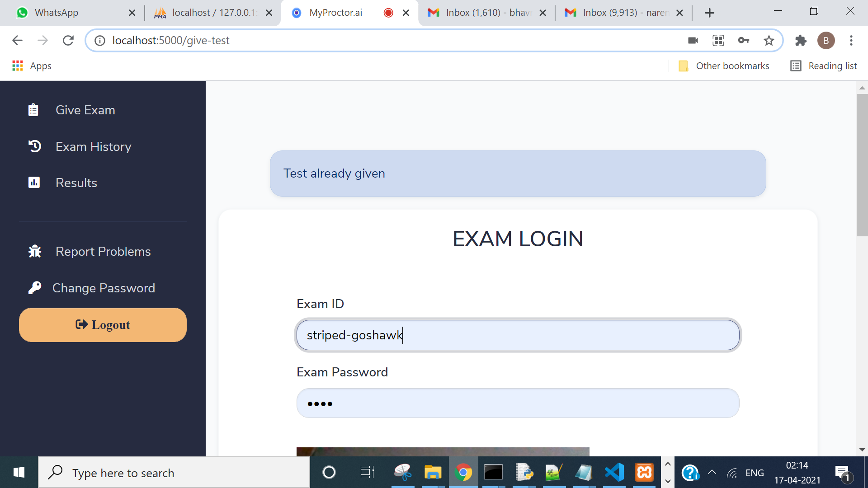Bookmark this page with star icon

coord(769,41)
